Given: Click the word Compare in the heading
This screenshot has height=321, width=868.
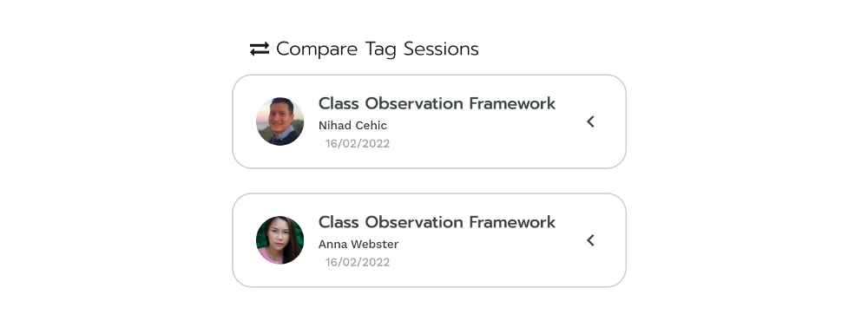Looking at the screenshot, I should click(x=317, y=49).
